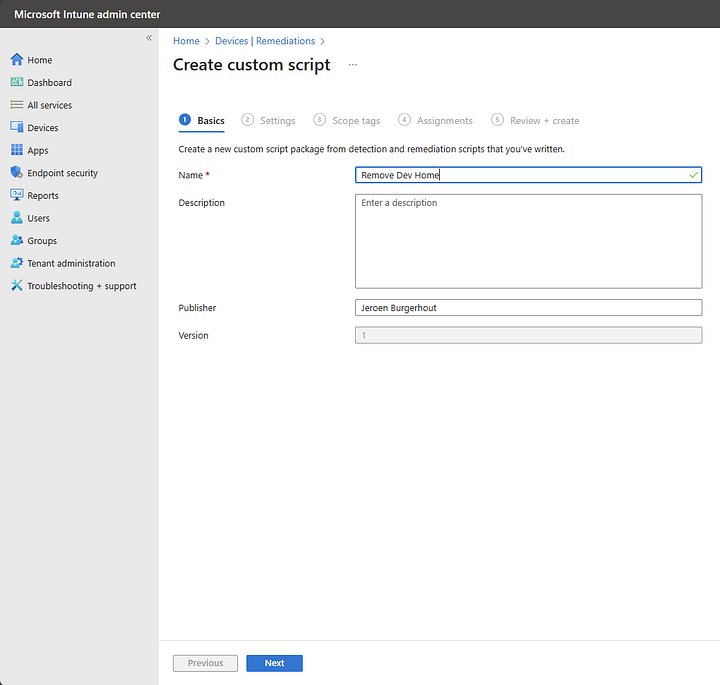Select the Devices monitor icon
This screenshot has width=720, height=685.
(x=17, y=127)
